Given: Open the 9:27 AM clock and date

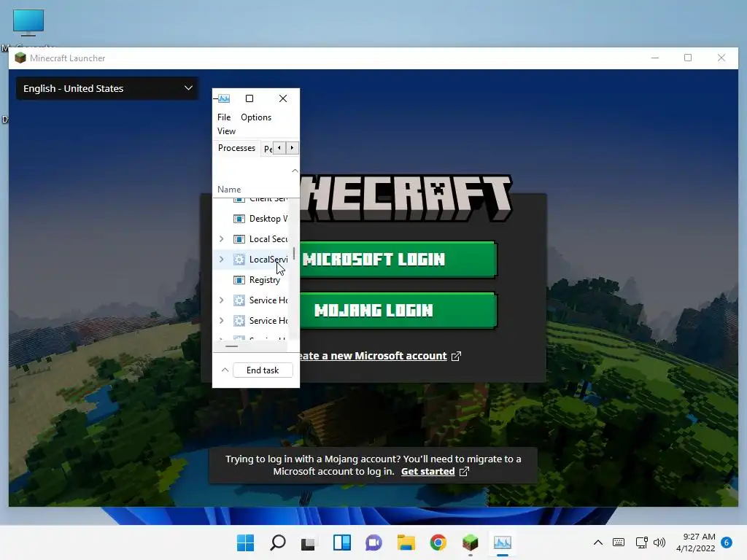Looking at the screenshot, I should [695, 542].
